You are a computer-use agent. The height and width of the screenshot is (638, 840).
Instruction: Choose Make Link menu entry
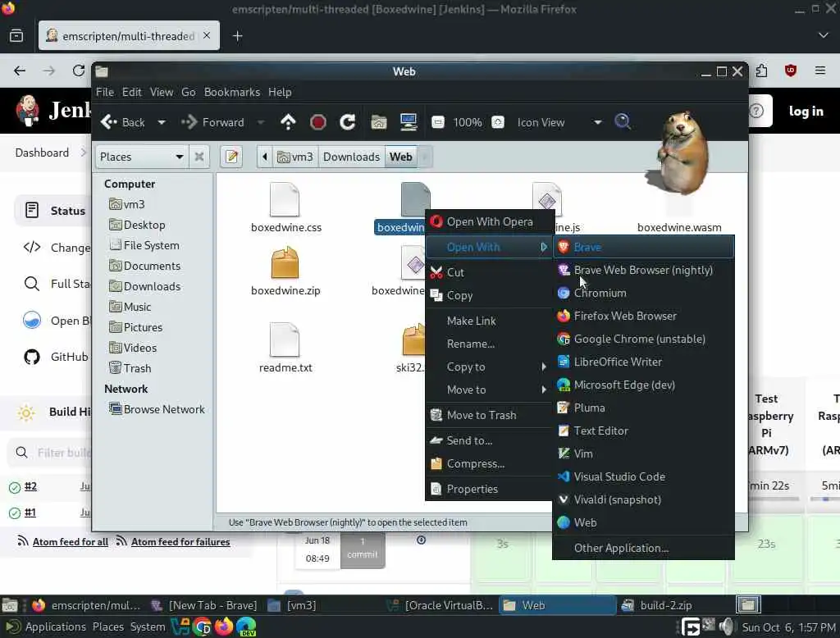point(489,321)
